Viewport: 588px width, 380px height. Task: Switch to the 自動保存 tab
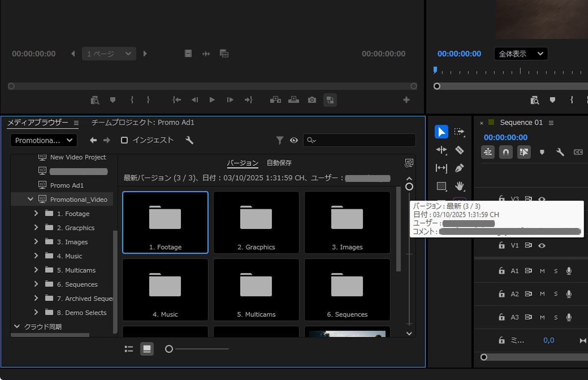pos(279,163)
